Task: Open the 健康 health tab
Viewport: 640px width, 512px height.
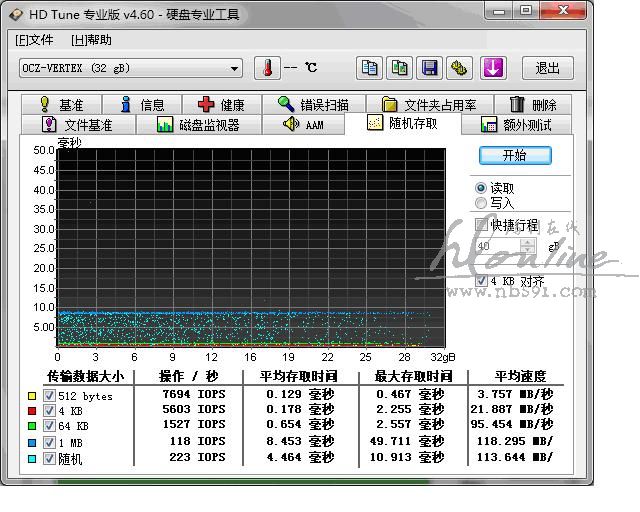Action: [221, 105]
